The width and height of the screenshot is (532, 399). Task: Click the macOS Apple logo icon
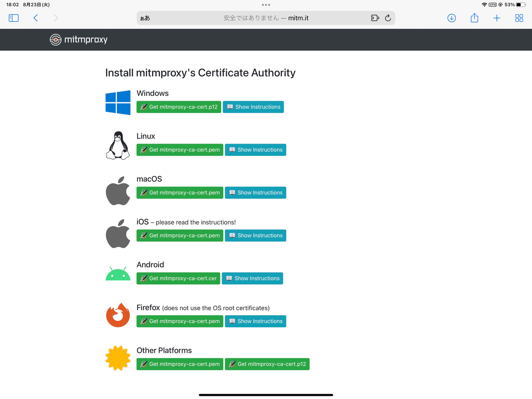click(118, 191)
